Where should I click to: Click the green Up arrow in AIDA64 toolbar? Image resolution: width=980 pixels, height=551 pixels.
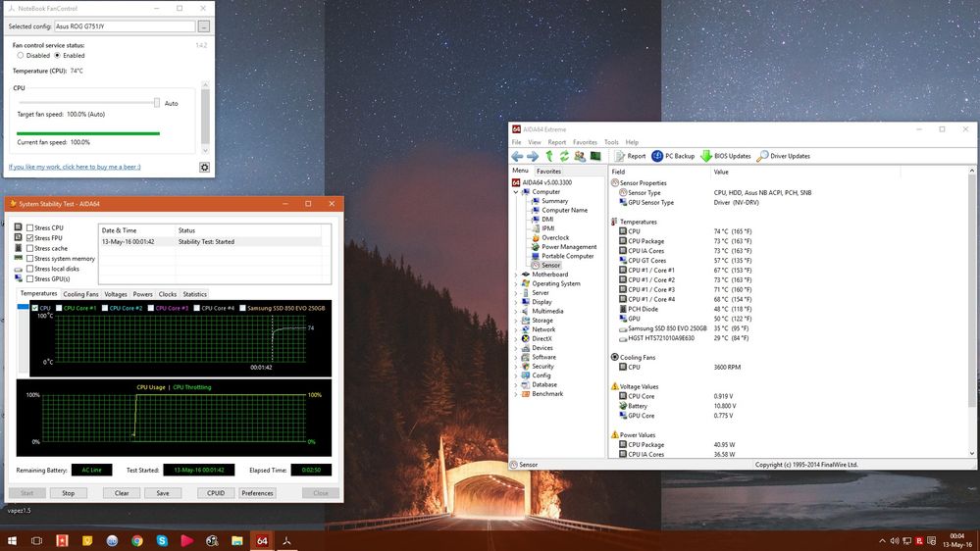(548, 156)
